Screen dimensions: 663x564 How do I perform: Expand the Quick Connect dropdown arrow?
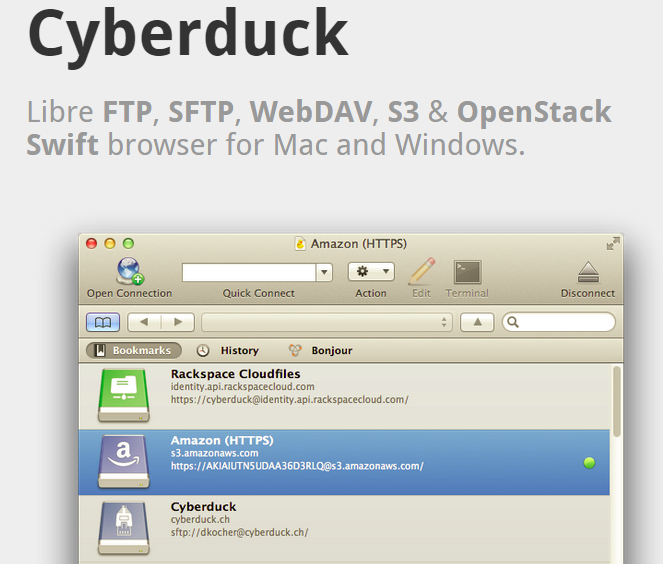[324, 272]
